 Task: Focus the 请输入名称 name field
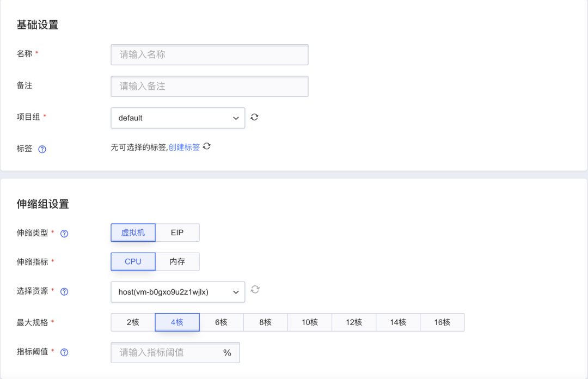[210, 55]
